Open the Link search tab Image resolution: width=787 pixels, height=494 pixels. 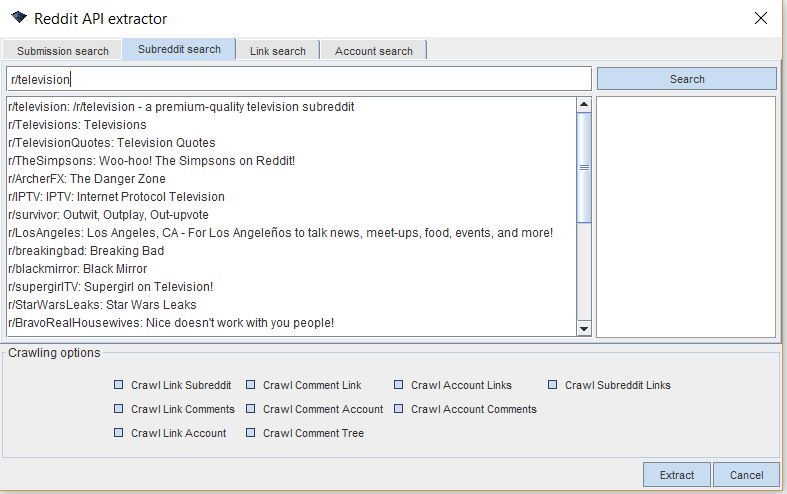[x=277, y=51]
